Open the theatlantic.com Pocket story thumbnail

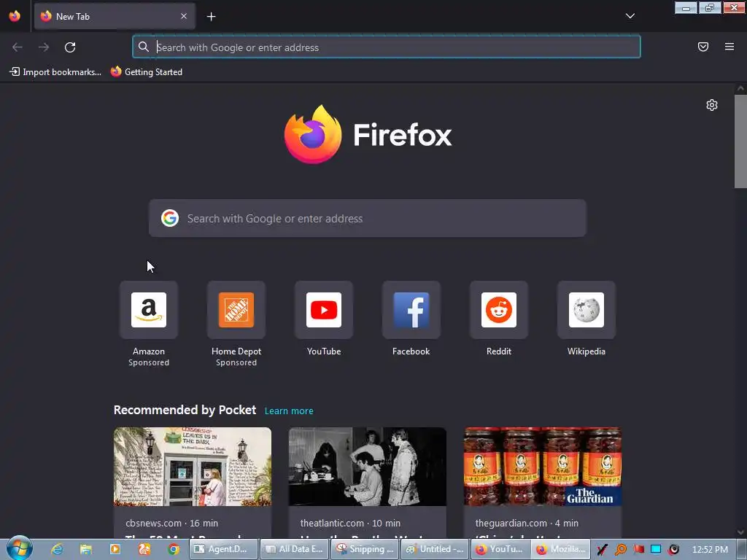[368, 467]
